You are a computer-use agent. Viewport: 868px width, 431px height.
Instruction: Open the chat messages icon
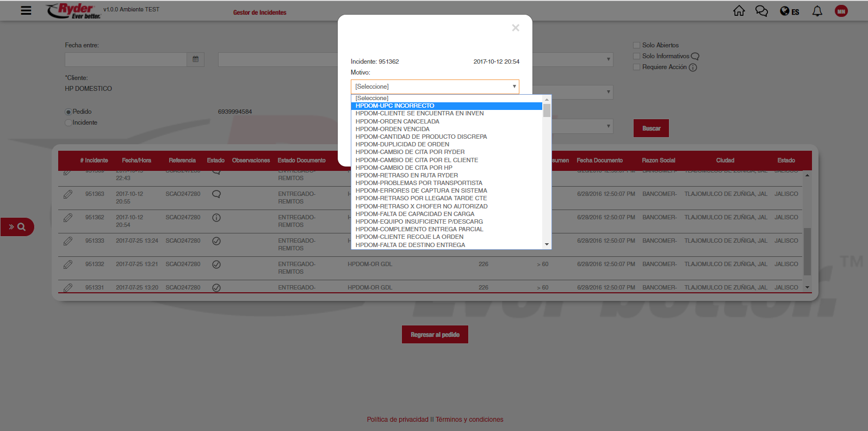tap(761, 11)
